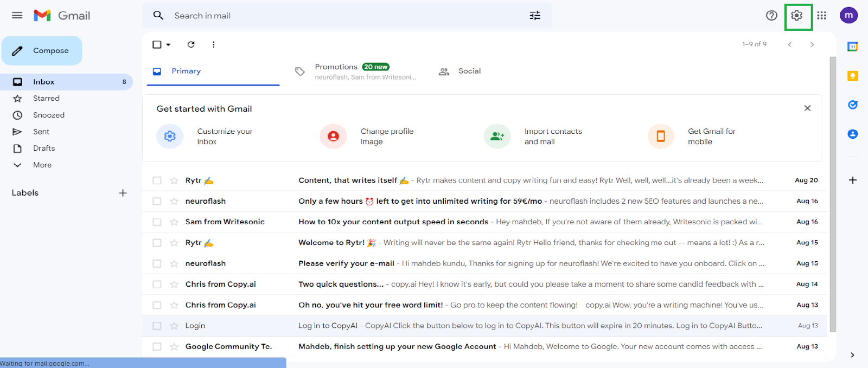This screenshot has width=868, height=368.
Task: Show search options filter icon
Action: coord(535,15)
